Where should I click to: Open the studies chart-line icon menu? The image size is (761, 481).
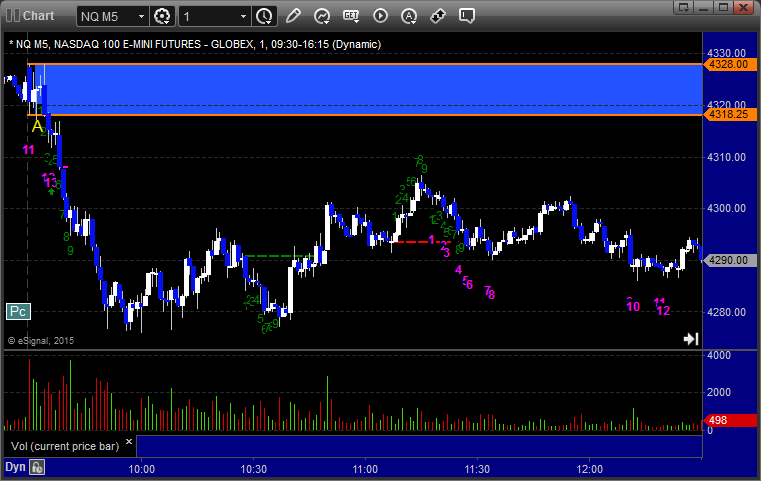click(322, 16)
